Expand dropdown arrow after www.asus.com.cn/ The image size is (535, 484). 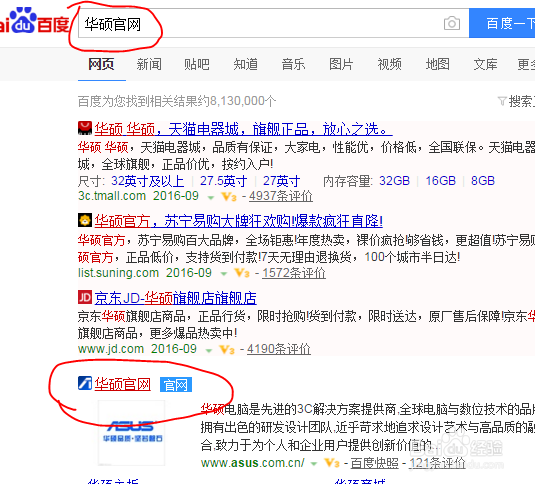pyautogui.click(x=314, y=464)
